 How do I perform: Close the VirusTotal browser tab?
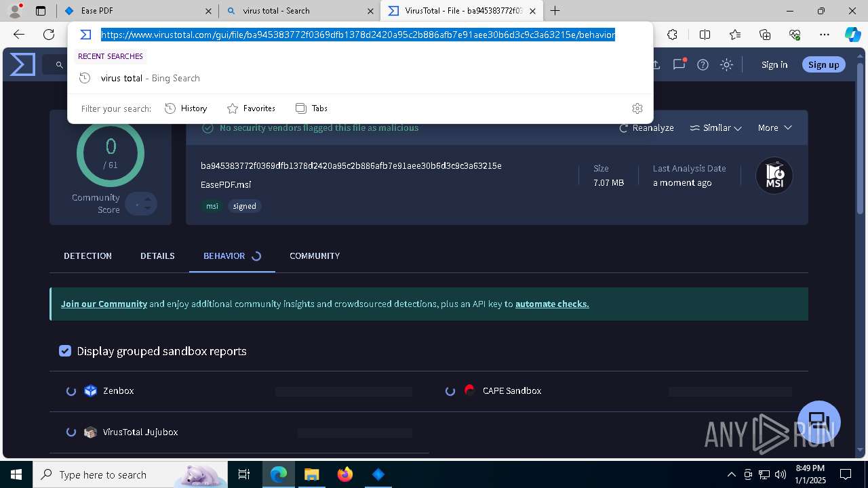532,11
